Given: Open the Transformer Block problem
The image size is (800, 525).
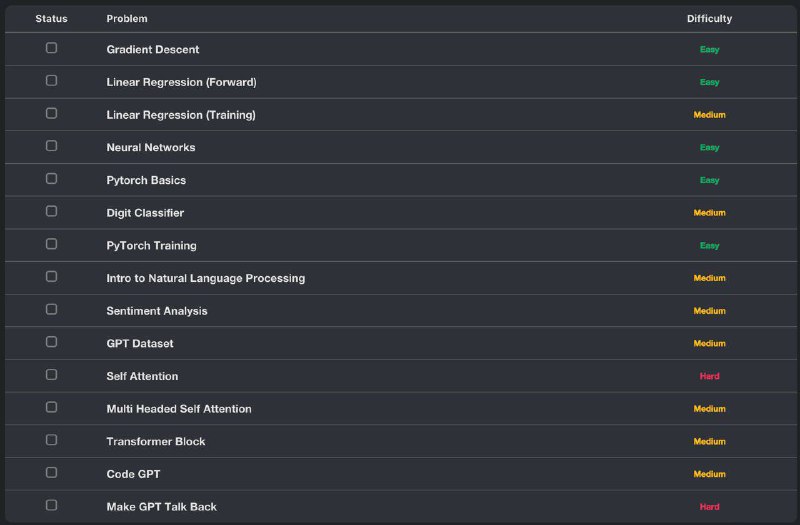Looking at the screenshot, I should [x=156, y=441].
